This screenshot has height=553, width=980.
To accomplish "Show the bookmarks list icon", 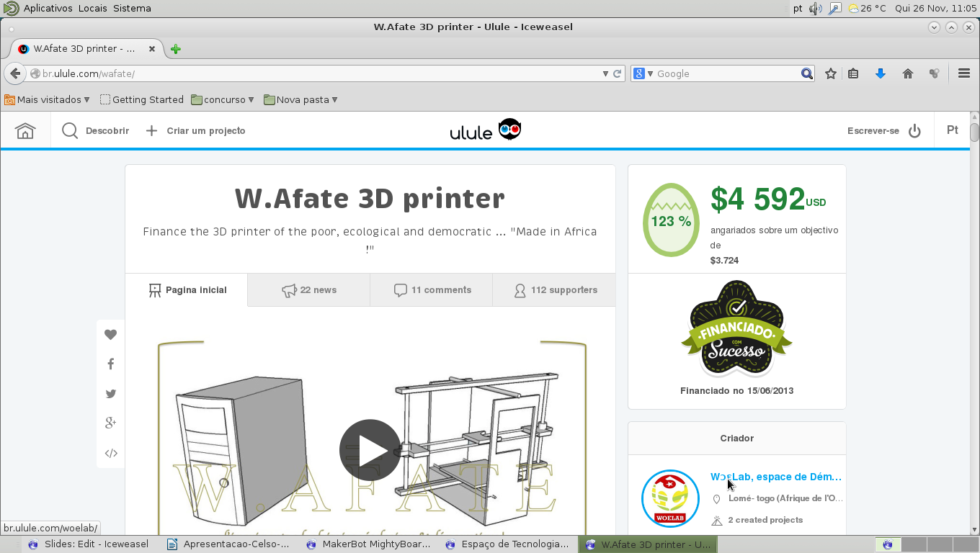I will (x=853, y=73).
